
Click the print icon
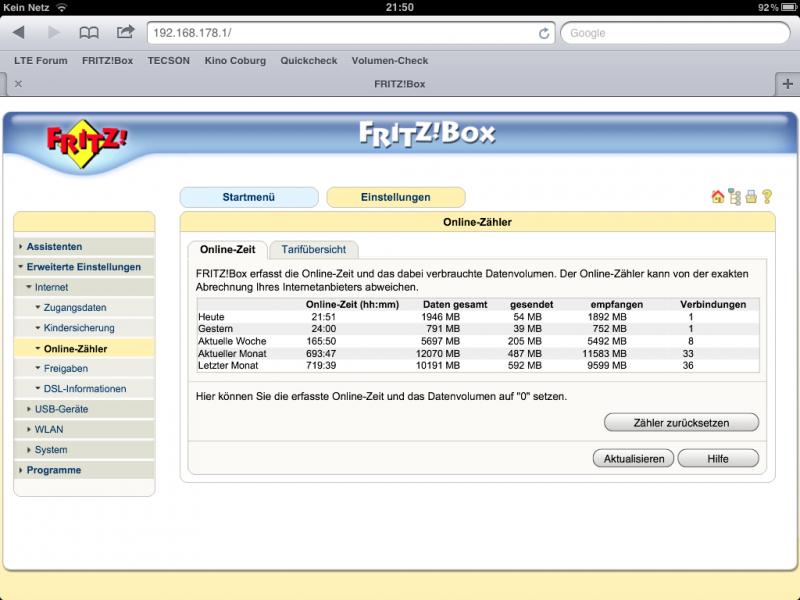(751, 196)
